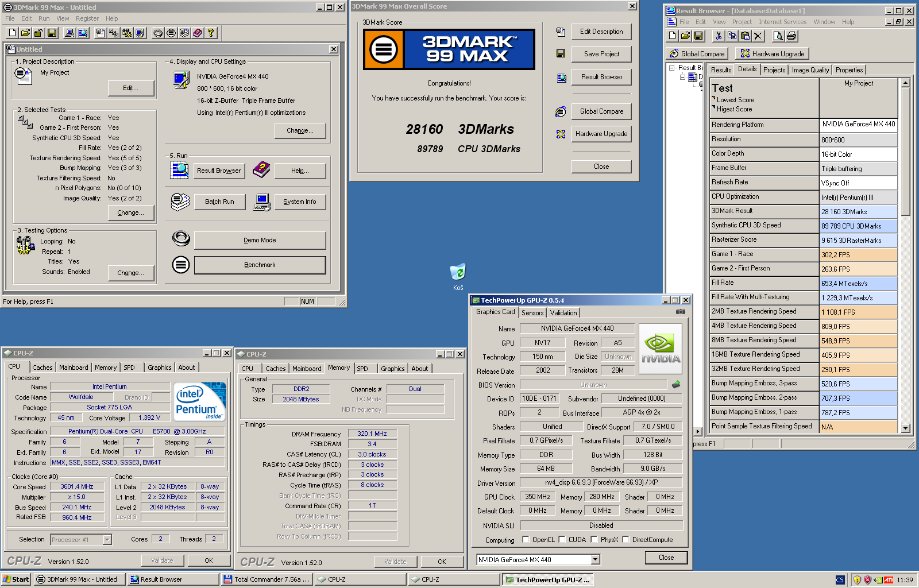Click Paste clipboard icon in Result Browser
This screenshot has width=919, height=588.
pyautogui.click(x=745, y=36)
